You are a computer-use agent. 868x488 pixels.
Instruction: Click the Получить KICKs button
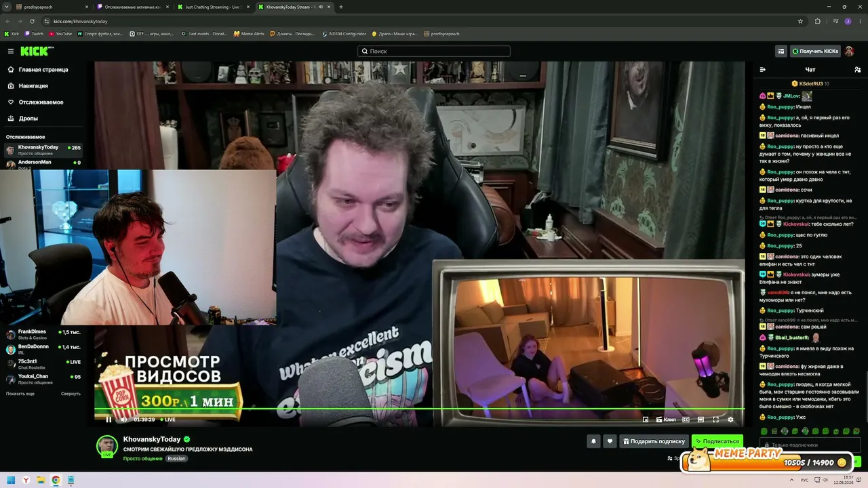click(815, 51)
